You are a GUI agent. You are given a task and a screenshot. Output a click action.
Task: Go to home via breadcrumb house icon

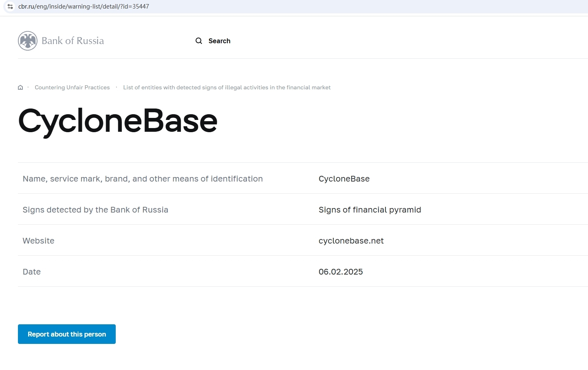pyautogui.click(x=20, y=87)
